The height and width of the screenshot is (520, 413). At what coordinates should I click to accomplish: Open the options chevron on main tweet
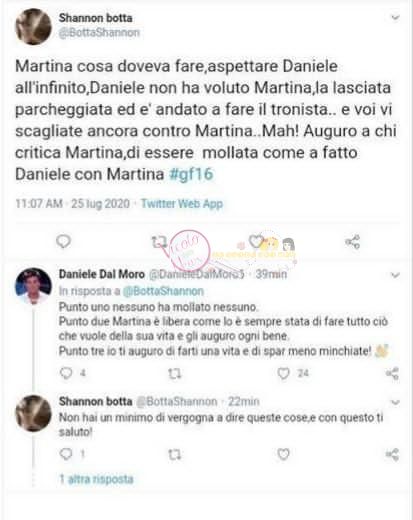coord(395,17)
